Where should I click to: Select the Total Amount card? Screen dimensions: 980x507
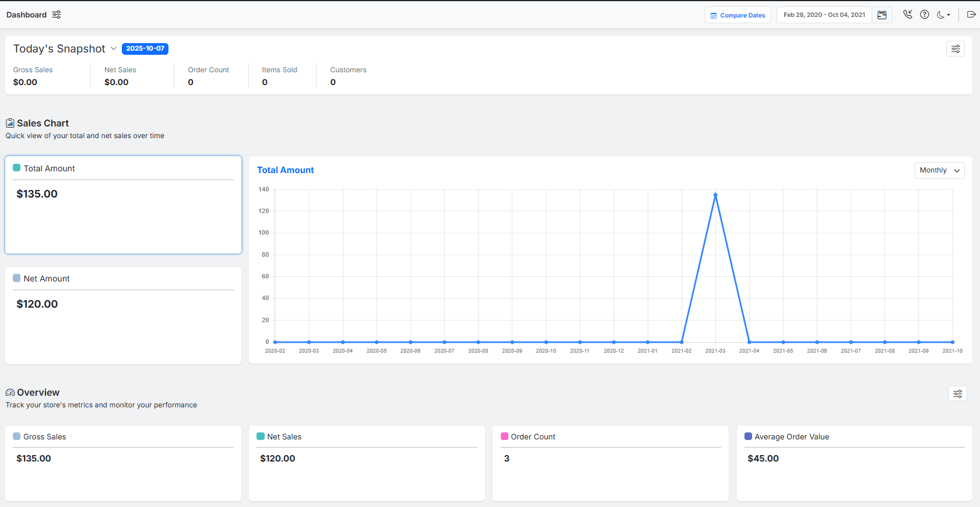tap(124, 205)
